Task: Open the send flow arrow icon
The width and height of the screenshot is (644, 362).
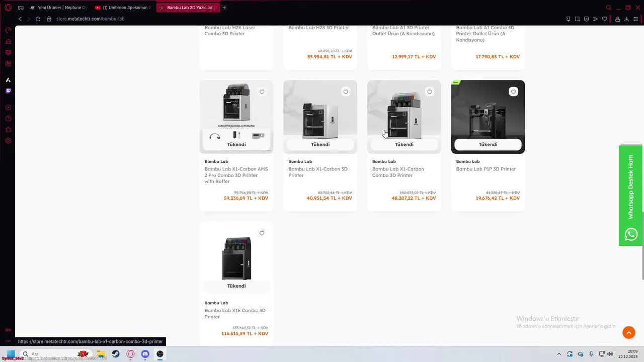Action: [595, 19]
